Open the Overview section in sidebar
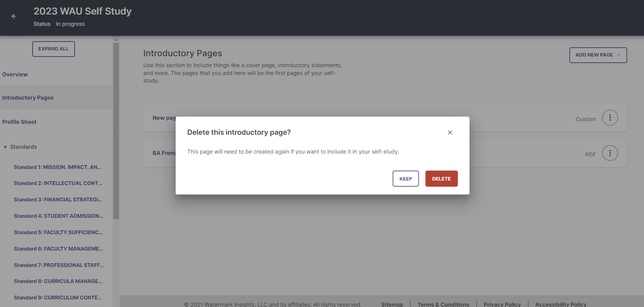Screen dimensions: 644x307 click(x=15, y=74)
